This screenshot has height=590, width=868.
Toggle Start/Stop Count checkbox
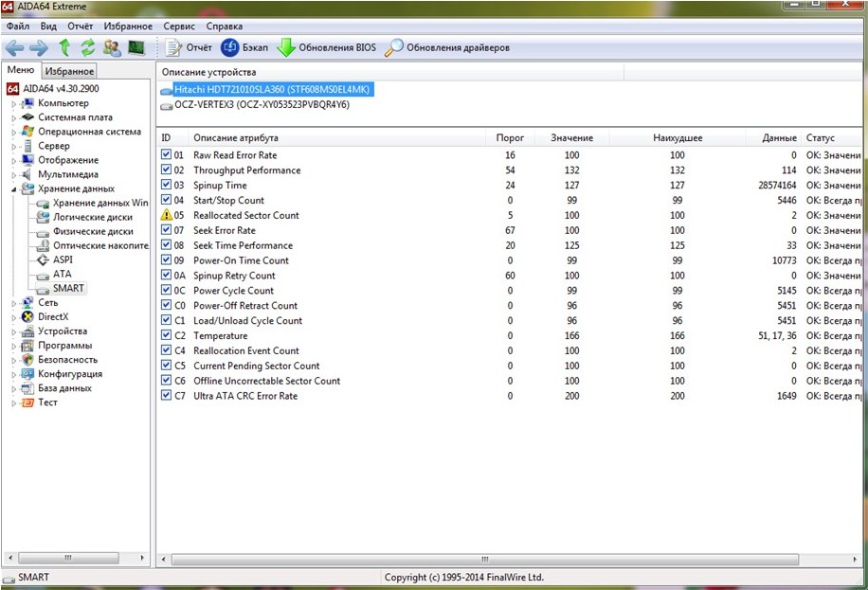(166, 199)
